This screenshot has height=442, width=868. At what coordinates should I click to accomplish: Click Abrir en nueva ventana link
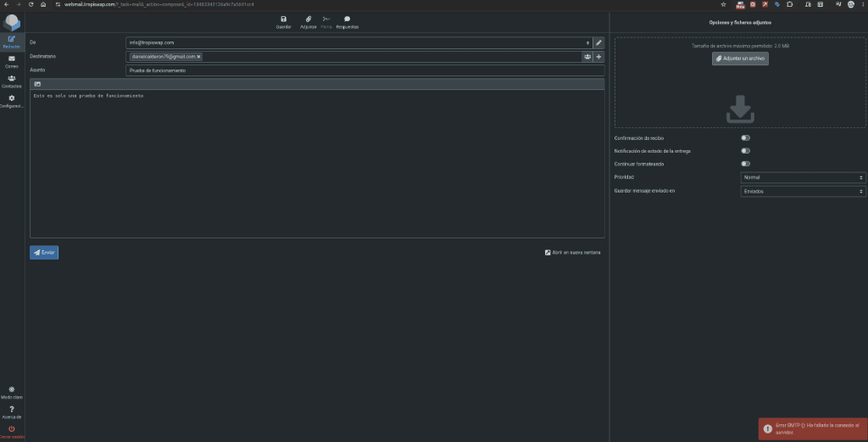[572, 253]
